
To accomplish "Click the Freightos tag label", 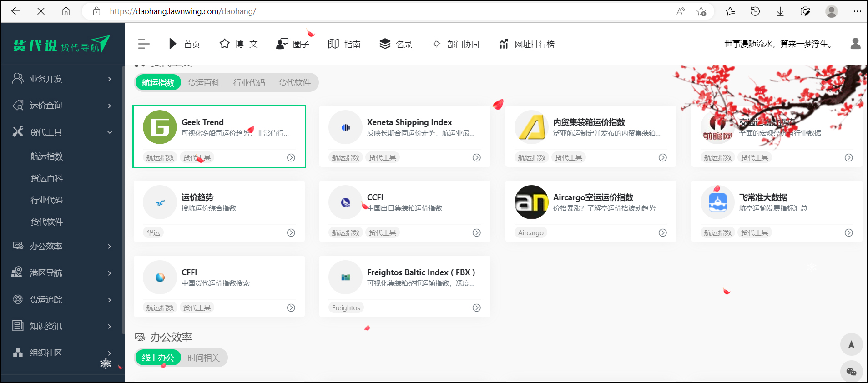I will [346, 307].
